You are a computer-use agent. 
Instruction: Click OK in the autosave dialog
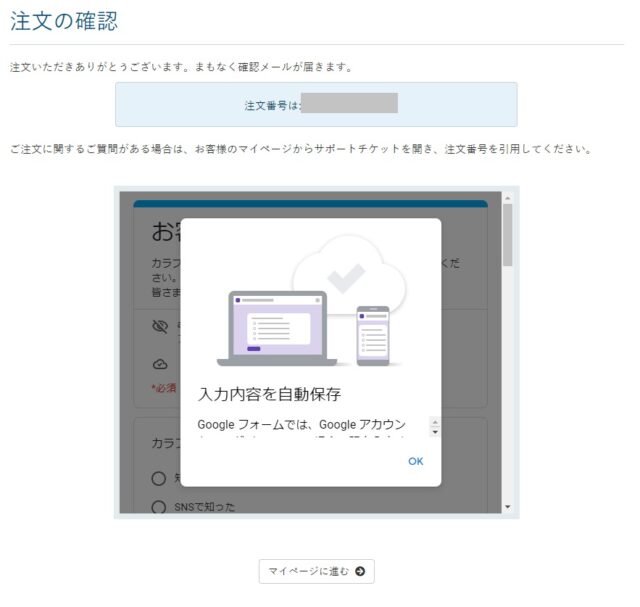(415, 461)
